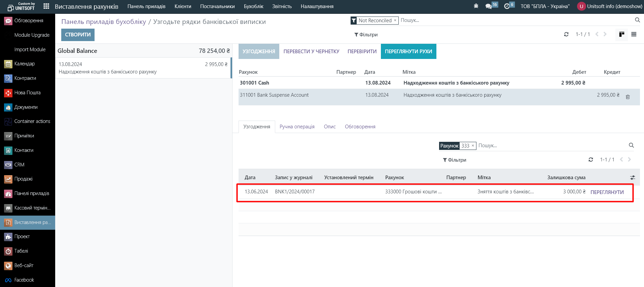Open the company selector ТОВ БПЛА - Україна
Image resolution: width=644 pixels, height=287 pixels.
tap(545, 6)
